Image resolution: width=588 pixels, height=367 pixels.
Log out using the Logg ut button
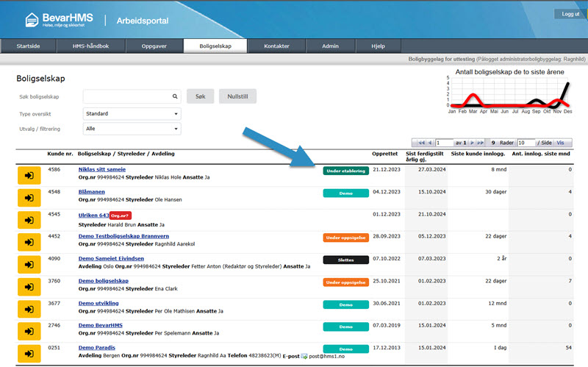pyautogui.click(x=570, y=15)
